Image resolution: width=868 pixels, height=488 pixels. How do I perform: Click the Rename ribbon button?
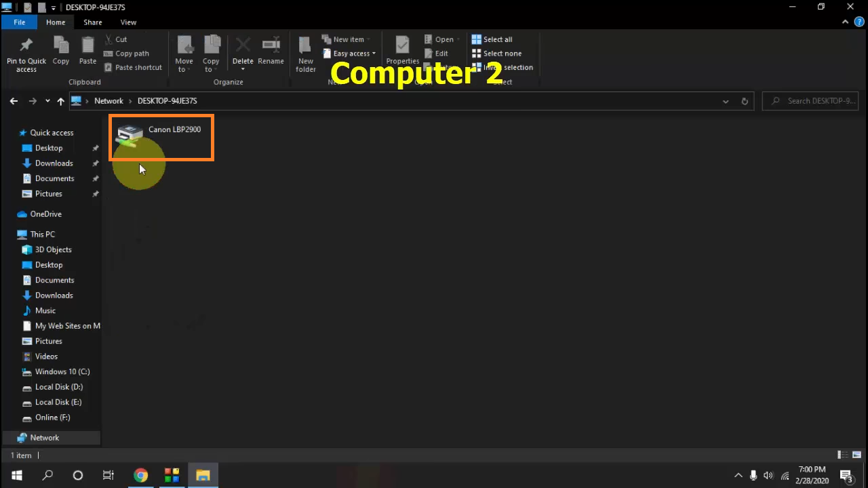[x=271, y=51]
